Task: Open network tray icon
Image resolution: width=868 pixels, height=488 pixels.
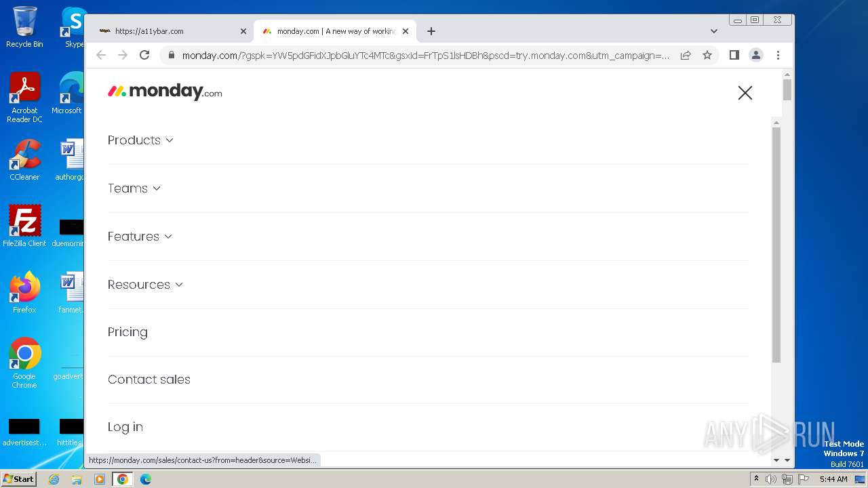Action: pos(787,479)
